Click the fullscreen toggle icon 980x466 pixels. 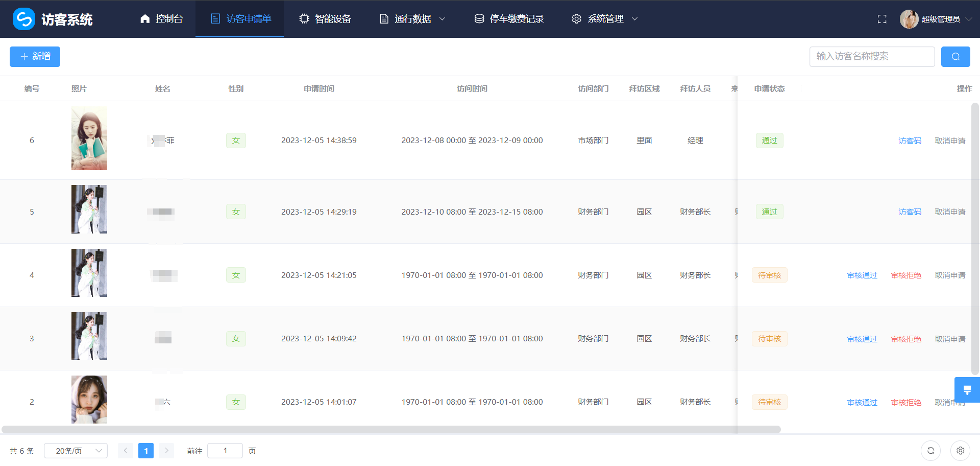[x=881, y=19]
